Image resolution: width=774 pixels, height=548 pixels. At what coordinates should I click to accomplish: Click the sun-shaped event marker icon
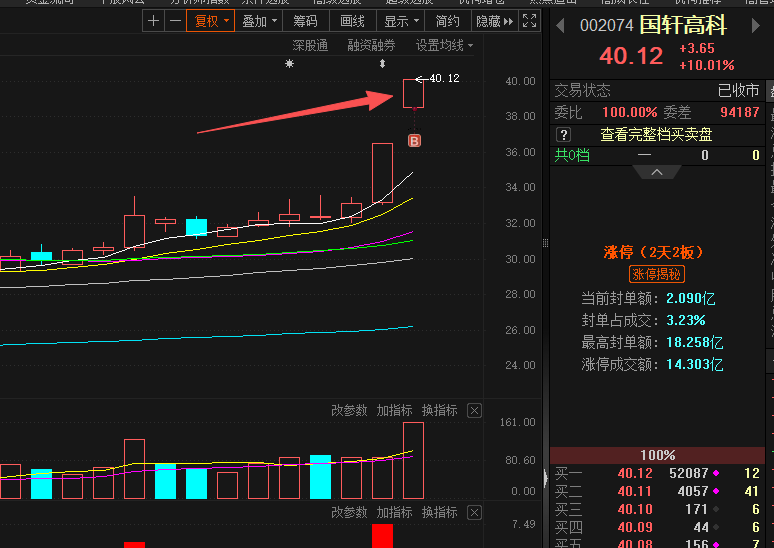pos(289,63)
